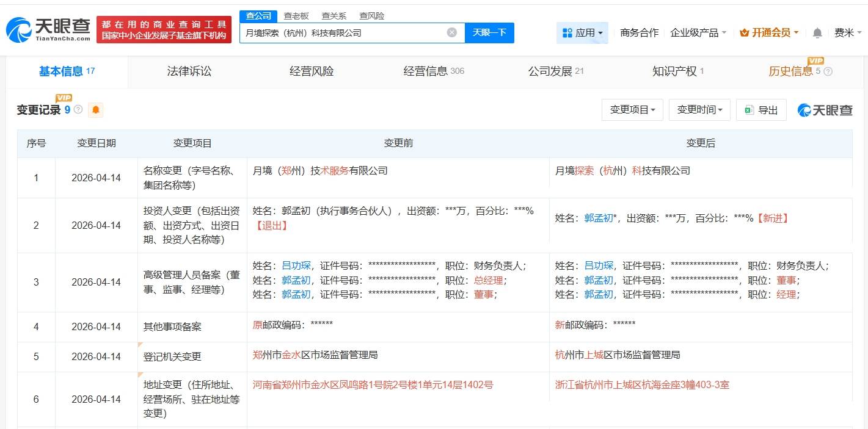The image size is (868, 429).
Task: Clear the search box using the X icon
Action: (x=451, y=32)
